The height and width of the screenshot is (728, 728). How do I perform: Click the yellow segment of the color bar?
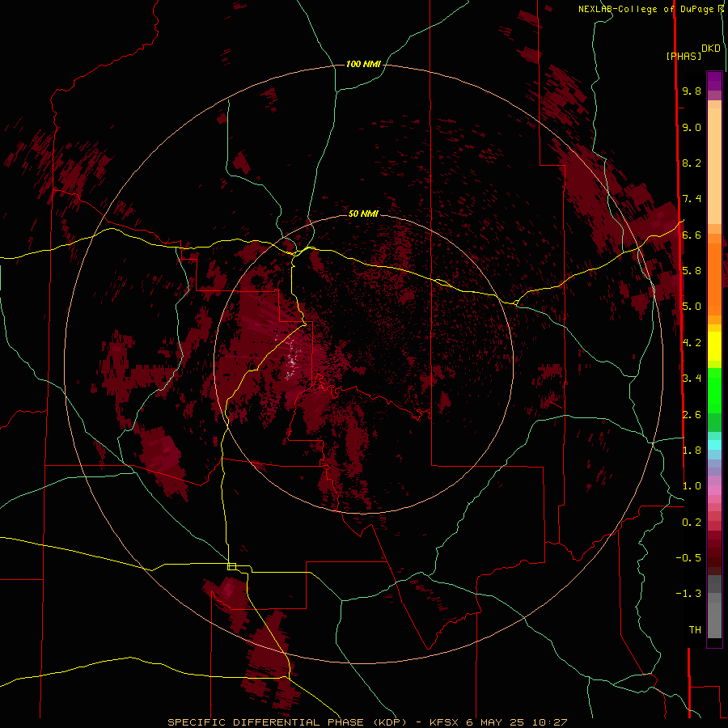[714, 346]
